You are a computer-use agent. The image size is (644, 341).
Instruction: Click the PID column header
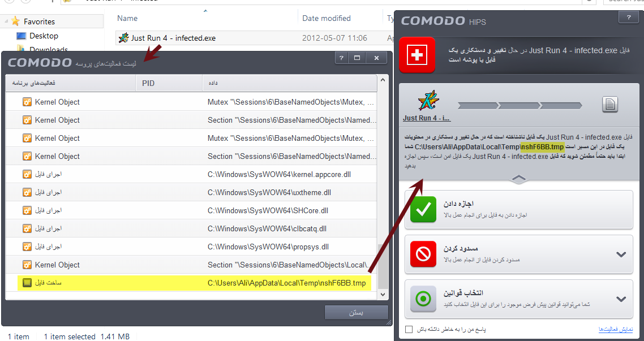click(x=169, y=83)
